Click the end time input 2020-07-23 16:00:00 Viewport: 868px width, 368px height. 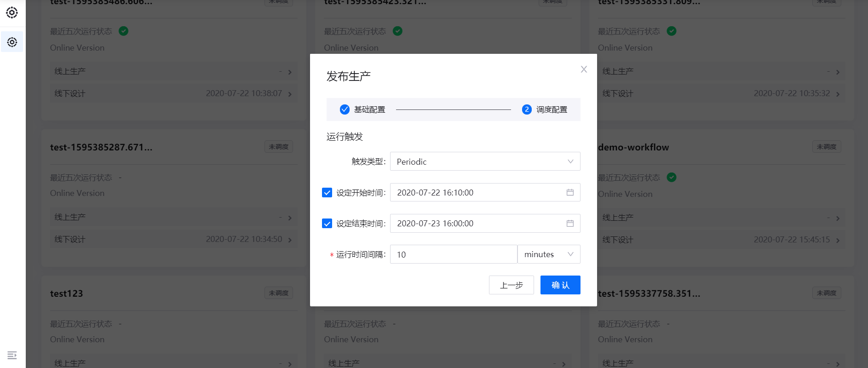pos(485,223)
